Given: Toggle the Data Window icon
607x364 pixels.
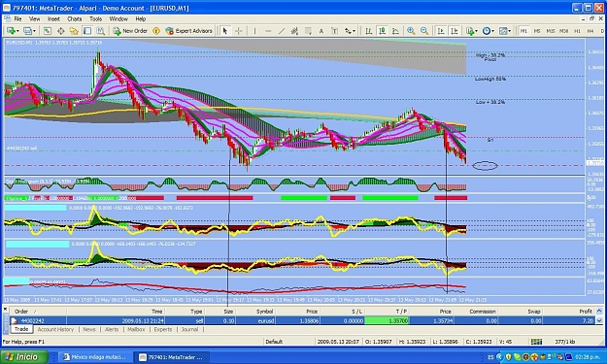Looking at the screenshot, I should tap(60, 31).
